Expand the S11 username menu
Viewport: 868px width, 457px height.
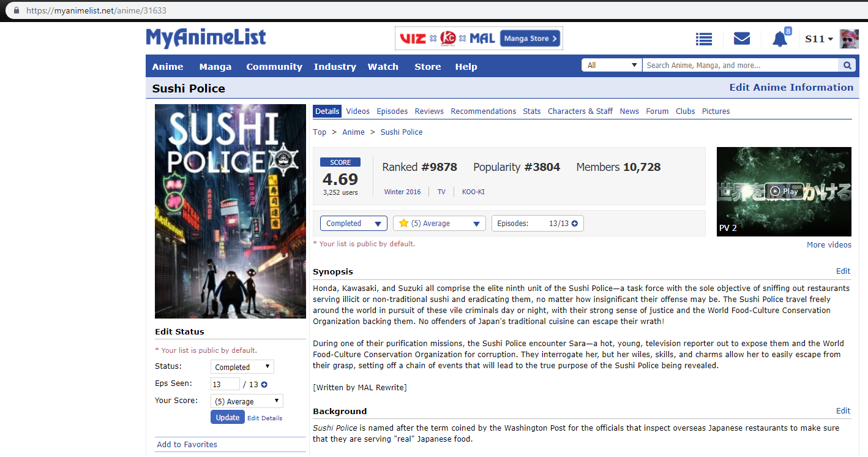pos(819,39)
